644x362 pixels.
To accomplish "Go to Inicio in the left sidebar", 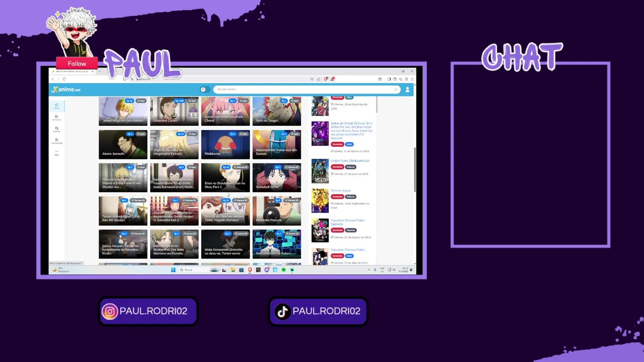I will [x=56, y=106].
